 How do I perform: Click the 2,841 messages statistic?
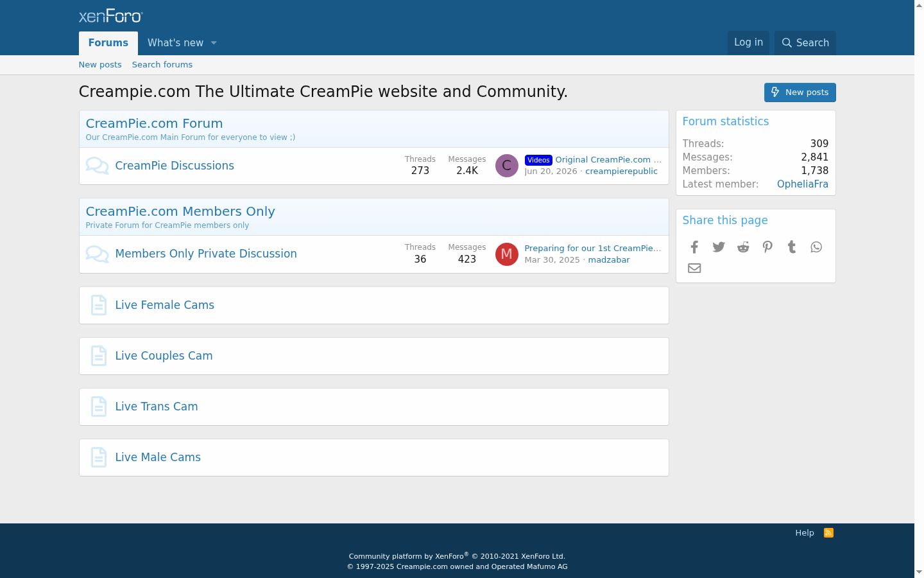(x=815, y=157)
